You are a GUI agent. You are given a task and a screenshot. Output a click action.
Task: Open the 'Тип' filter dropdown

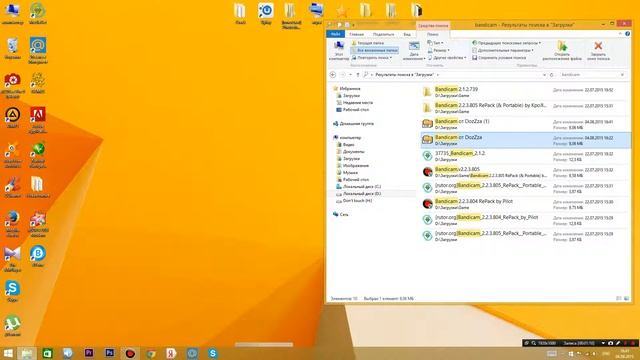point(436,43)
